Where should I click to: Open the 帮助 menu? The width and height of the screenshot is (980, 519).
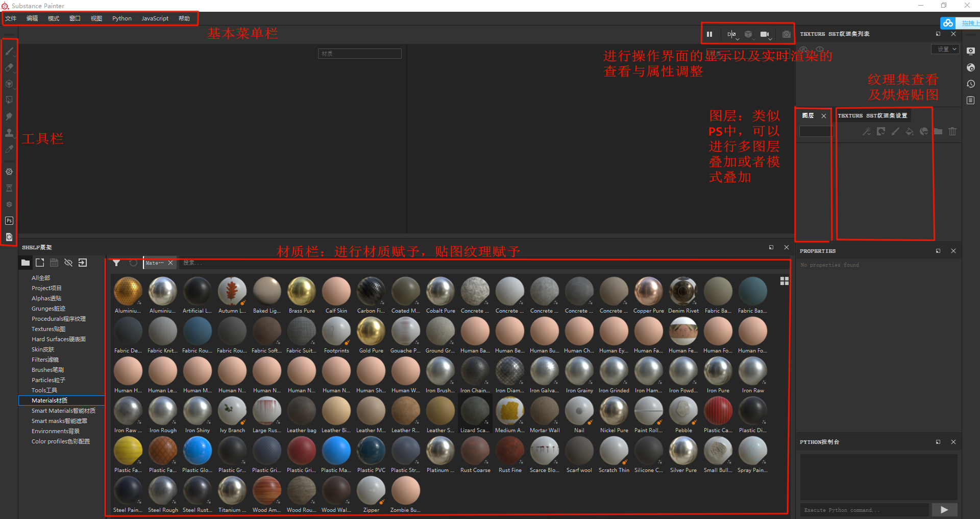184,18
